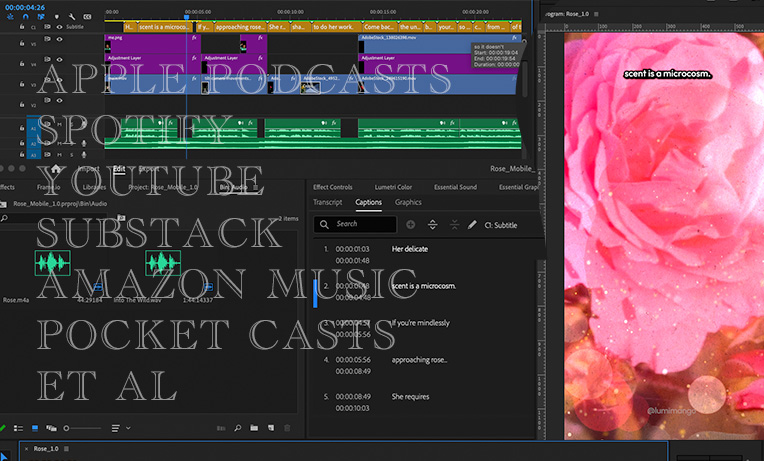Toggle V5 track output eye
Image resolution: width=764 pixels, height=461 pixels.
tap(59, 39)
